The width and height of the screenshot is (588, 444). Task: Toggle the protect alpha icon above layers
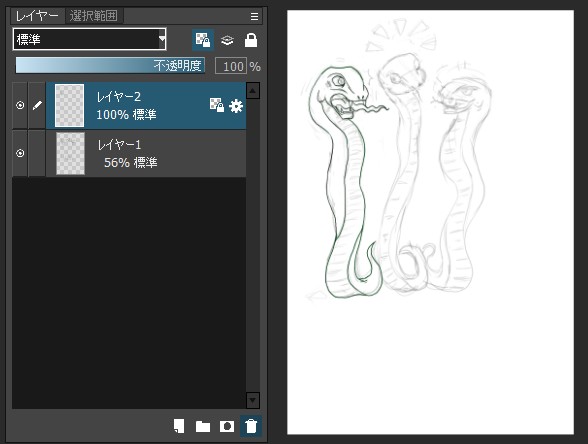[x=203, y=40]
